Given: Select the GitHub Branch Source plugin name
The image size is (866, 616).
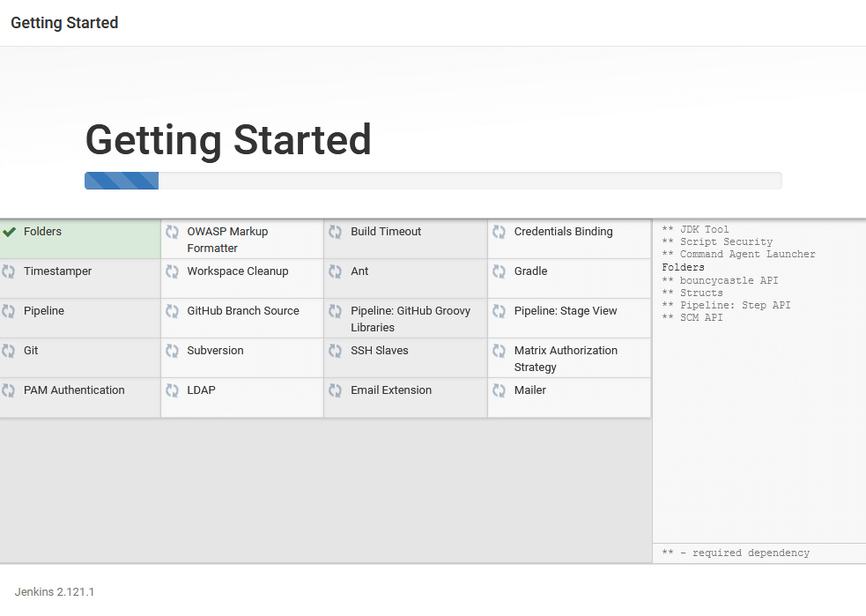Looking at the screenshot, I should [x=243, y=311].
